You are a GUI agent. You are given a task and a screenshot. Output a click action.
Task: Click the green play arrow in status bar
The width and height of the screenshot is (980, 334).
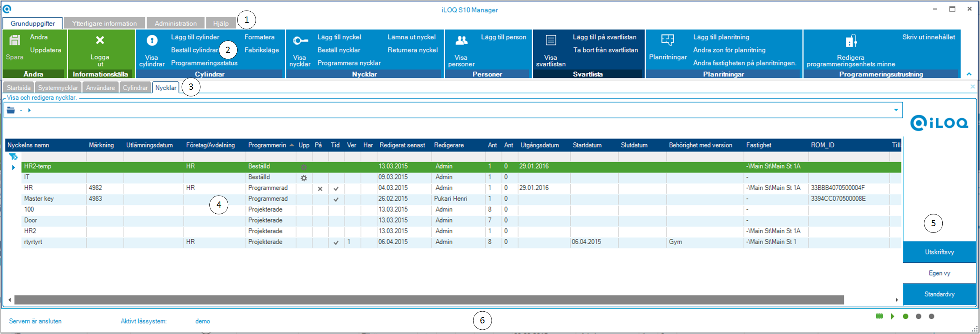(892, 316)
